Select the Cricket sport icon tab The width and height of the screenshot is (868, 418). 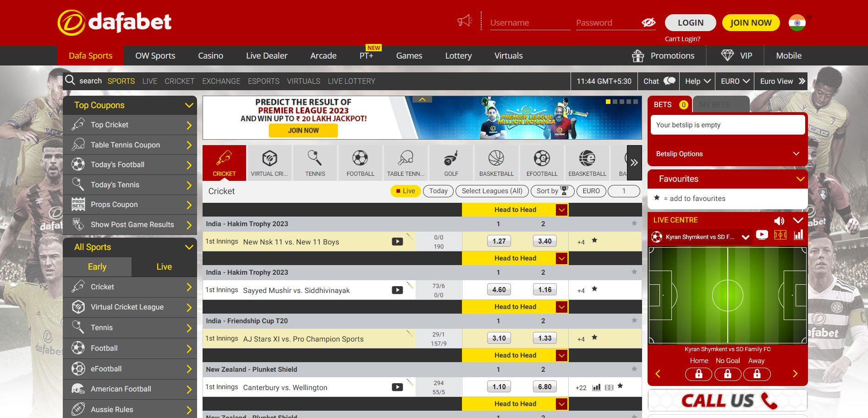[x=224, y=163]
